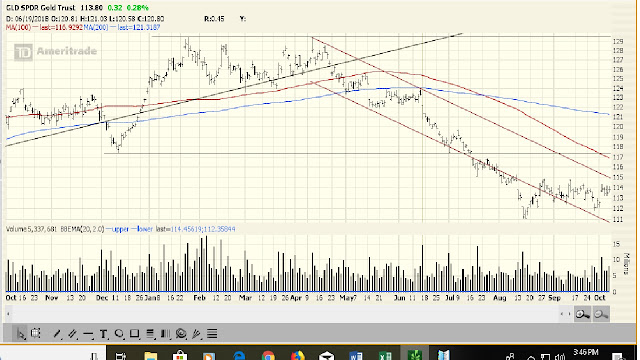Open Google Chrome from the taskbar
The image size is (640, 360).
[x=268, y=355]
